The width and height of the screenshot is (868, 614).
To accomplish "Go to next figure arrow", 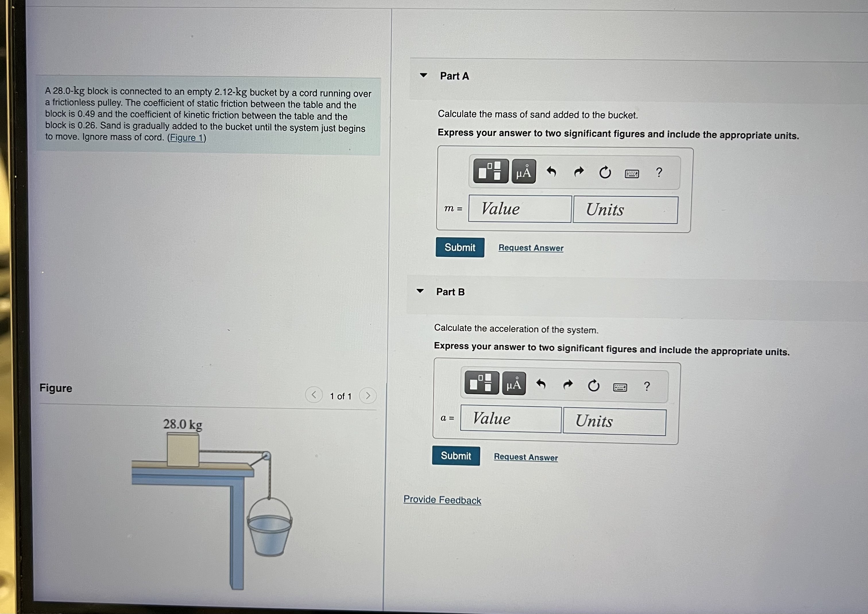I will 368,396.
